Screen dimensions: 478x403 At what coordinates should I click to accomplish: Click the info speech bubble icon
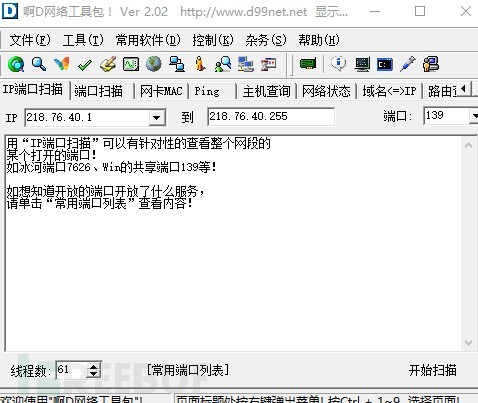(339, 63)
